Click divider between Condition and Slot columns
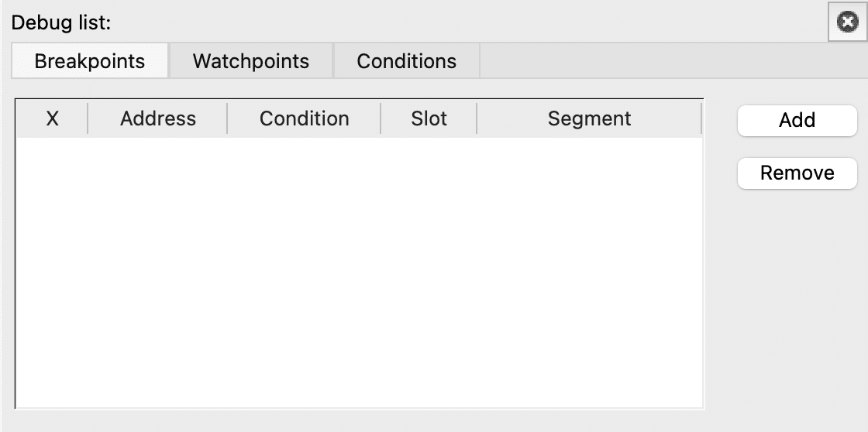 pos(381,118)
